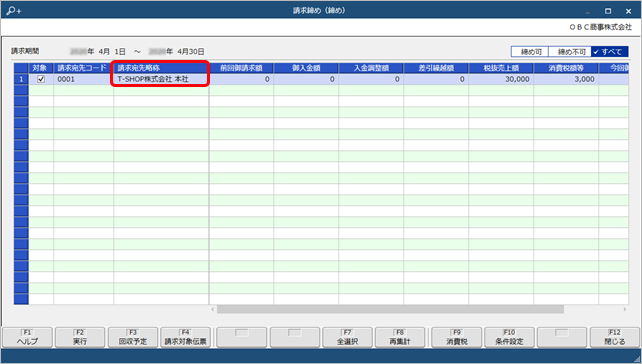This screenshot has height=364, width=642.
Task: Click the 対象 column header
Action: (x=41, y=68)
